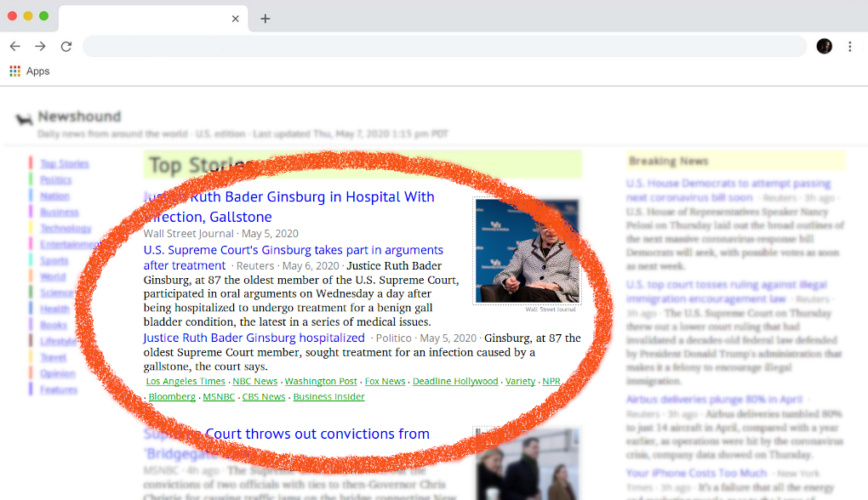
Task: Close the current browser tab
Action: tap(236, 19)
